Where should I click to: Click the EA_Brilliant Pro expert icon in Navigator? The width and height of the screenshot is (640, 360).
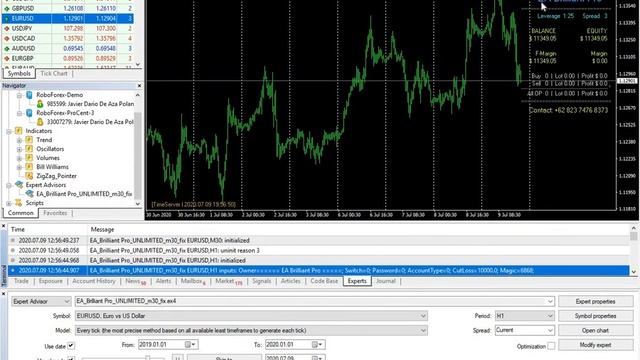[29, 193]
